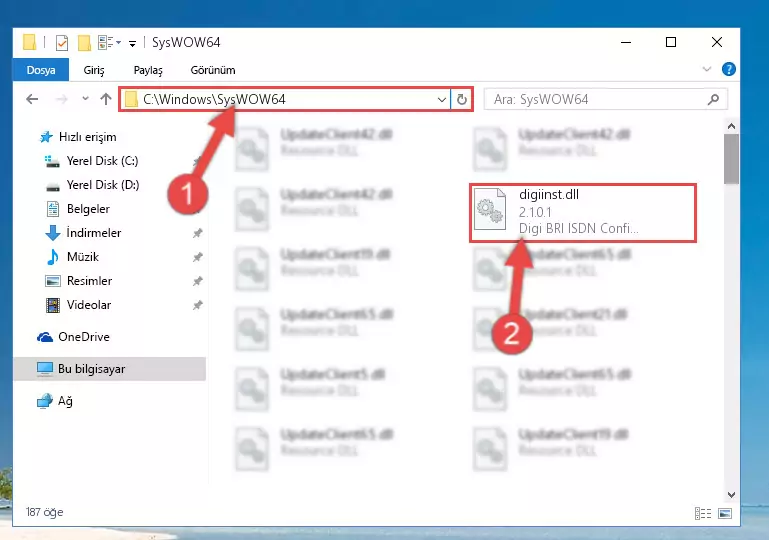The image size is (769, 540).
Task: Go back with the Back arrow
Action: pyautogui.click(x=32, y=99)
